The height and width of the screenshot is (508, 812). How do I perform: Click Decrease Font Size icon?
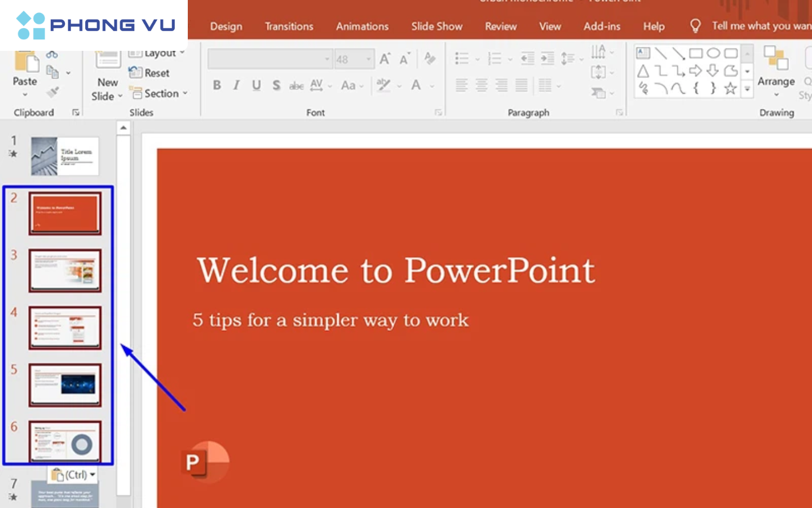pos(405,59)
